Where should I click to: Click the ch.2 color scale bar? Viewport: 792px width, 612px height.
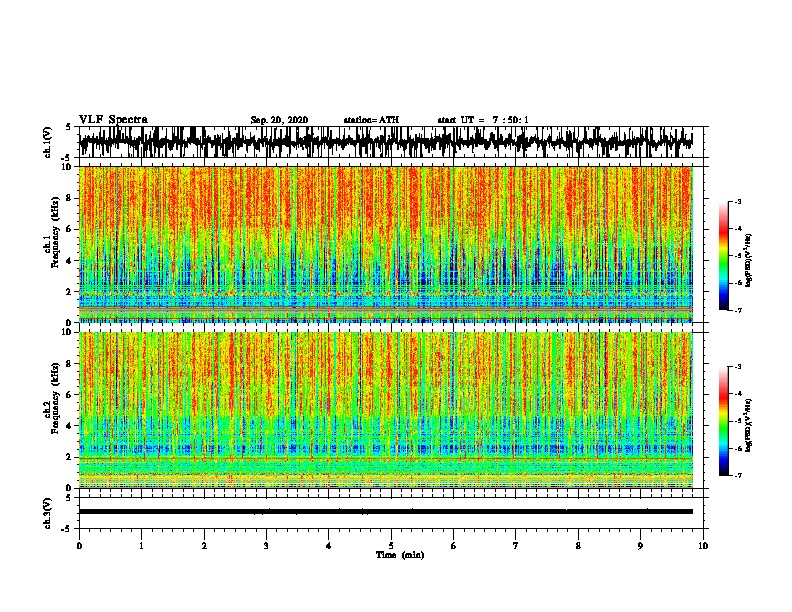tap(723, 421)
